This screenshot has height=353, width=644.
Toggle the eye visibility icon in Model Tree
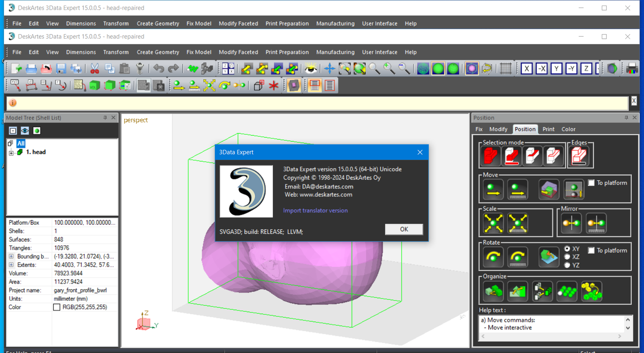click(25, 131)
